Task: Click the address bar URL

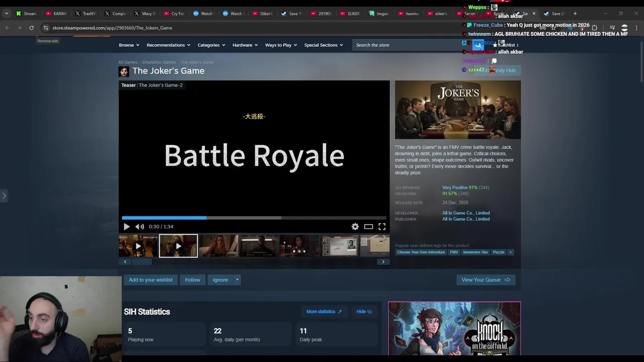Action: (112, 28)
